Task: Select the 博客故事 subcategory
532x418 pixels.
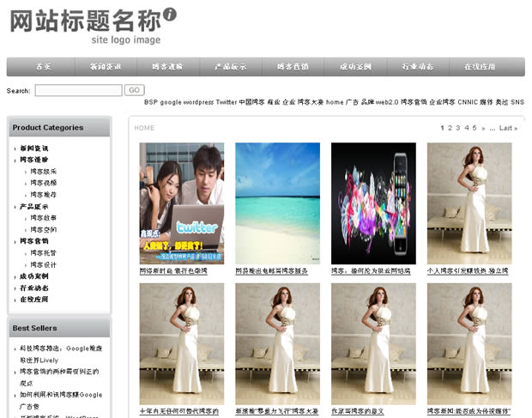Action: point(44,218)
